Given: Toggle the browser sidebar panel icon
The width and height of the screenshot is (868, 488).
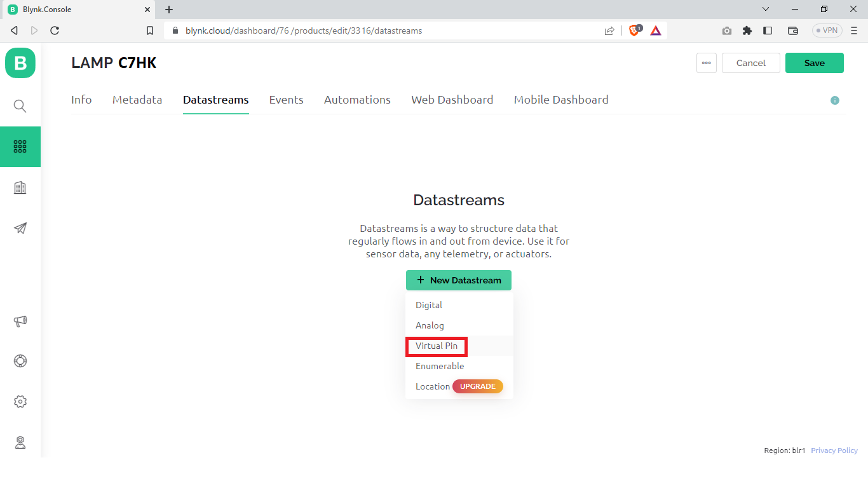Looking at the screenshot, I should coord(768,30).
